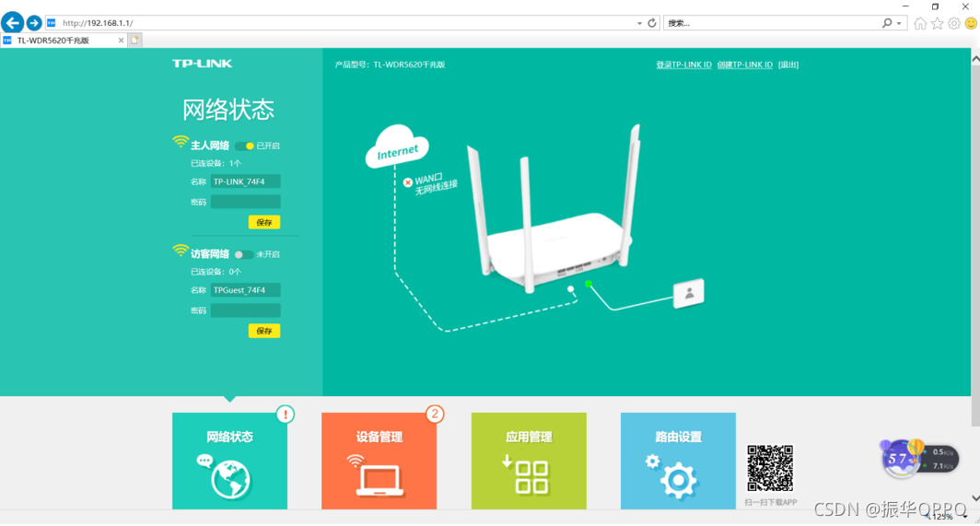This screenshot has height=526, width=980.
Task: Edit the TPGuest_74F4 name field
Action: click(x=245, y=290)
